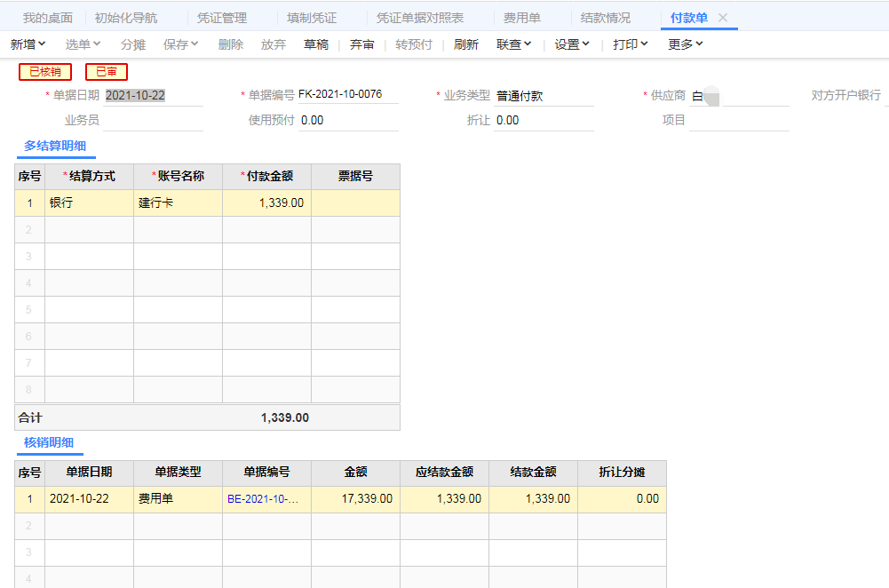This screenshot has width=889, height=588.
Task: Open the 填制凭证 tab
Action: pyautogui.click(x=311, y=18)
